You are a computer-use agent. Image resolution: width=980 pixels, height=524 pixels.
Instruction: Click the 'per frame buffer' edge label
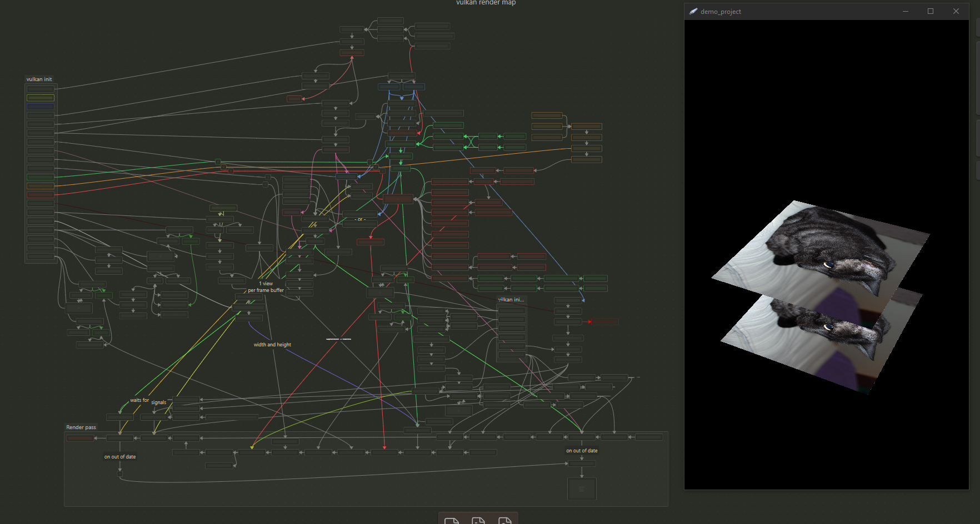click(266, 290)
